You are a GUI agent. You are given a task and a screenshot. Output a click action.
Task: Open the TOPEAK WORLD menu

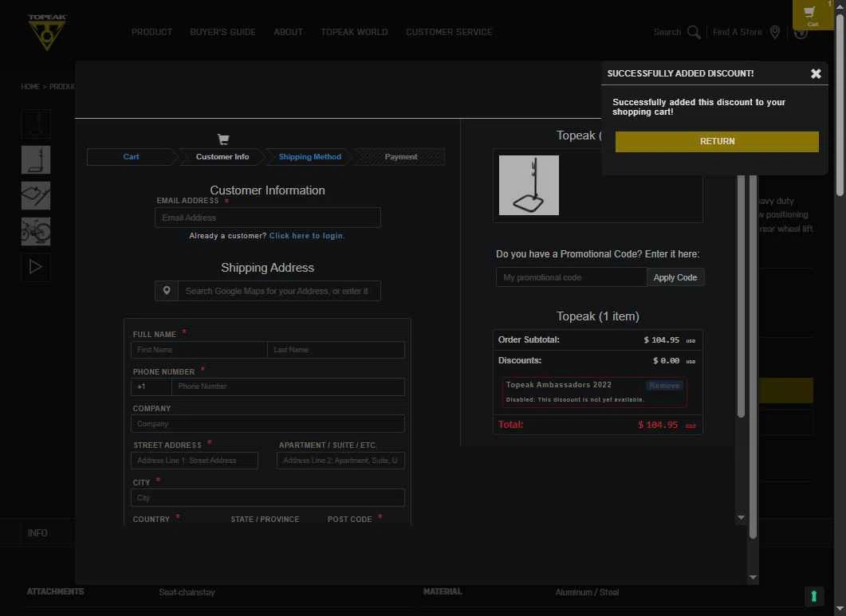click(x=355, y=33)
